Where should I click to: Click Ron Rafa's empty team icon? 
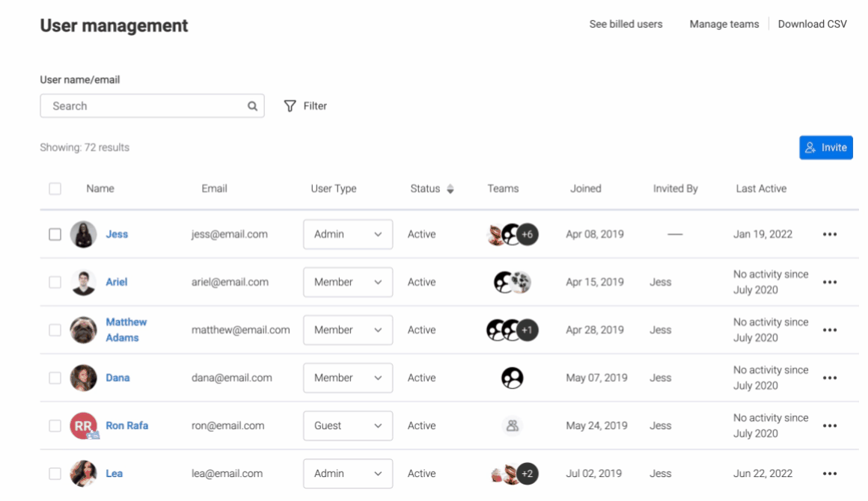point(512,425)
